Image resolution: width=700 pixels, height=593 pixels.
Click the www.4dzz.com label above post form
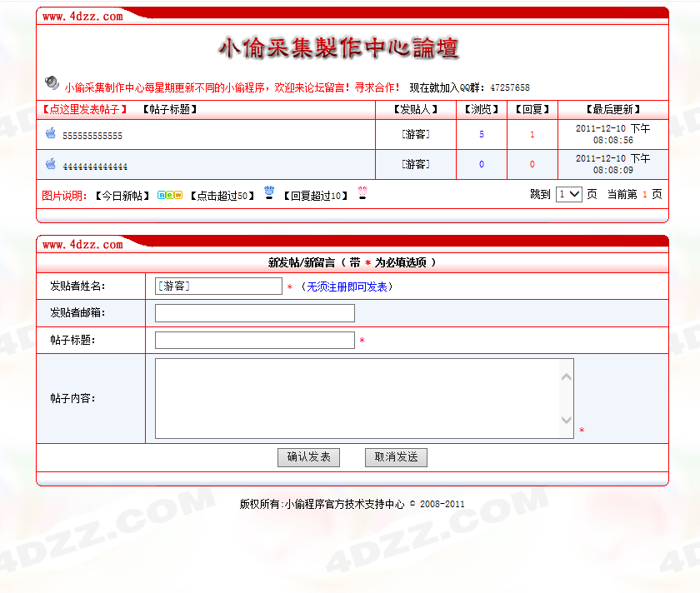(82, 245)
